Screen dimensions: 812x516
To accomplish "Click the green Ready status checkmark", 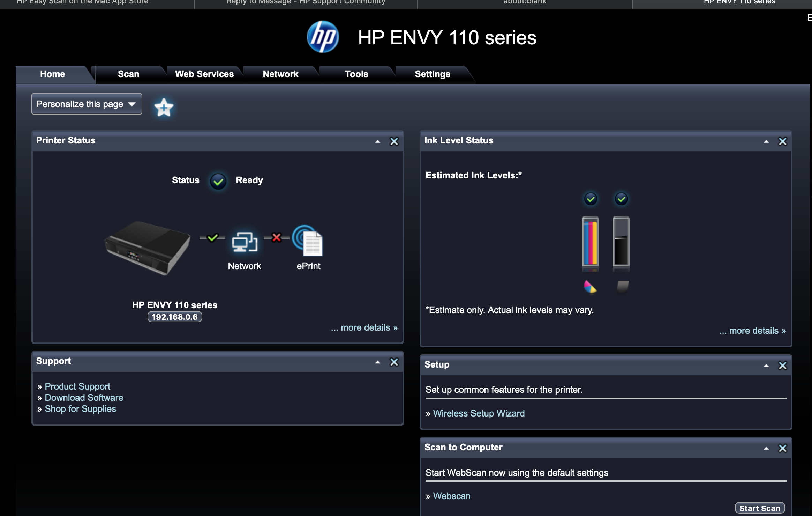I will pyautogui.click(x=218, y=181).
